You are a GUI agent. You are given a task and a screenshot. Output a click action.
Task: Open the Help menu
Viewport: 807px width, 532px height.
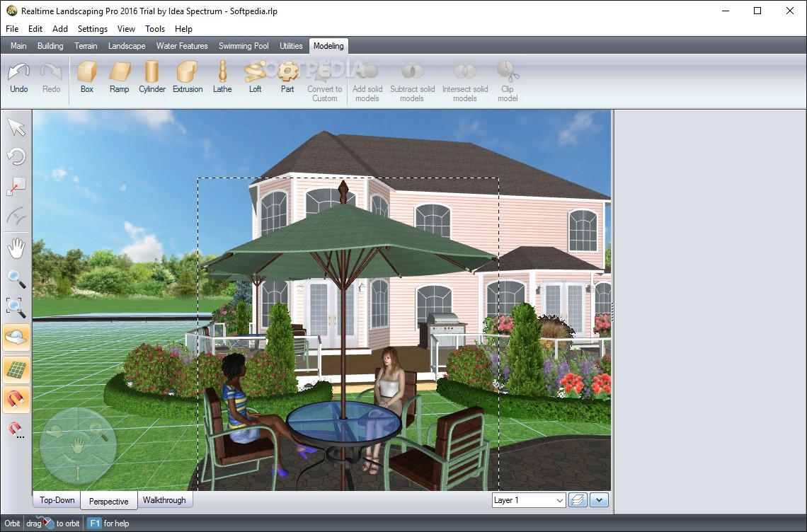[x=183, y=29]
